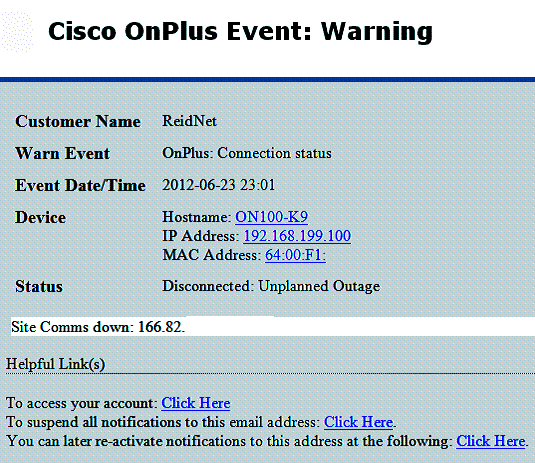The height and width of the screenshot is (463, 535).
Task: Click Here to re-activate notifications
Action: (491, 441)
